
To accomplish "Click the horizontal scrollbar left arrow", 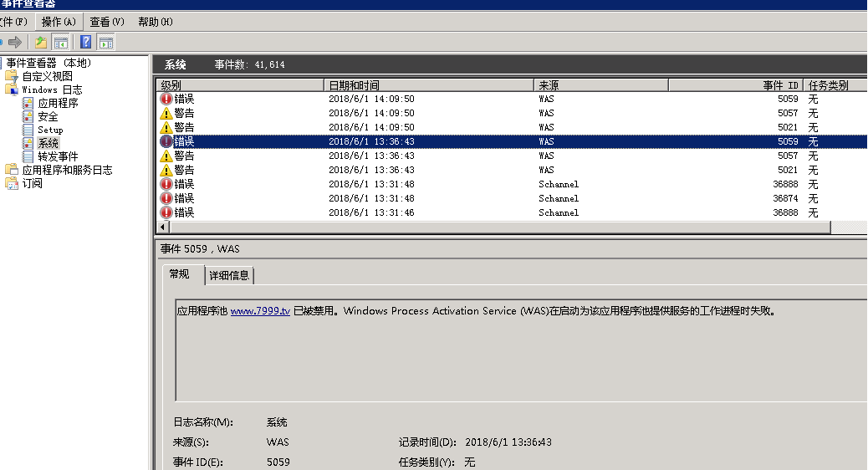I will coord(163,227).
